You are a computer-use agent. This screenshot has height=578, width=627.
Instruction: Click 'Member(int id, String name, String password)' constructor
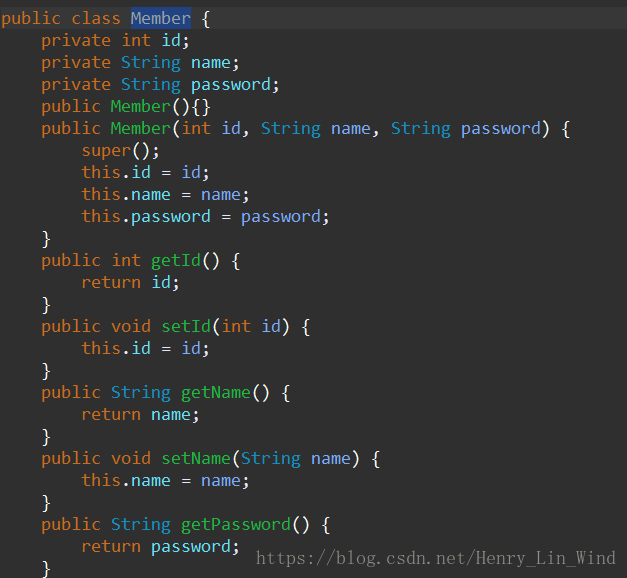(330, 129)
